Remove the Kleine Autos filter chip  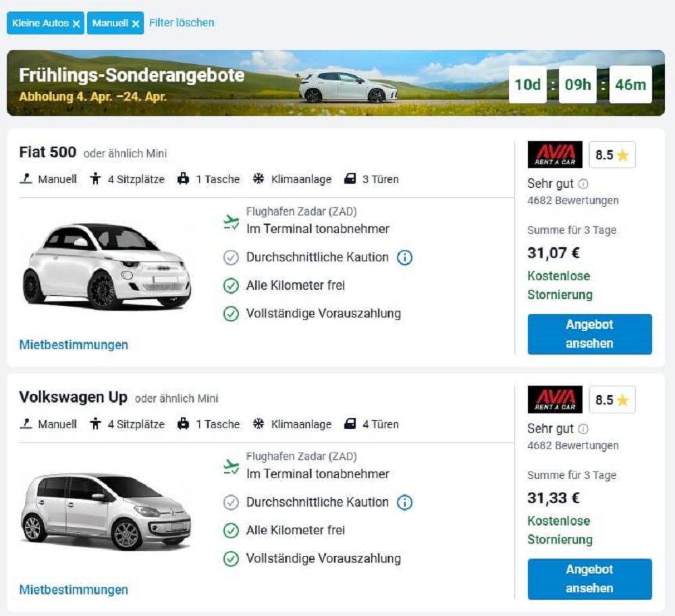(76, 24)
